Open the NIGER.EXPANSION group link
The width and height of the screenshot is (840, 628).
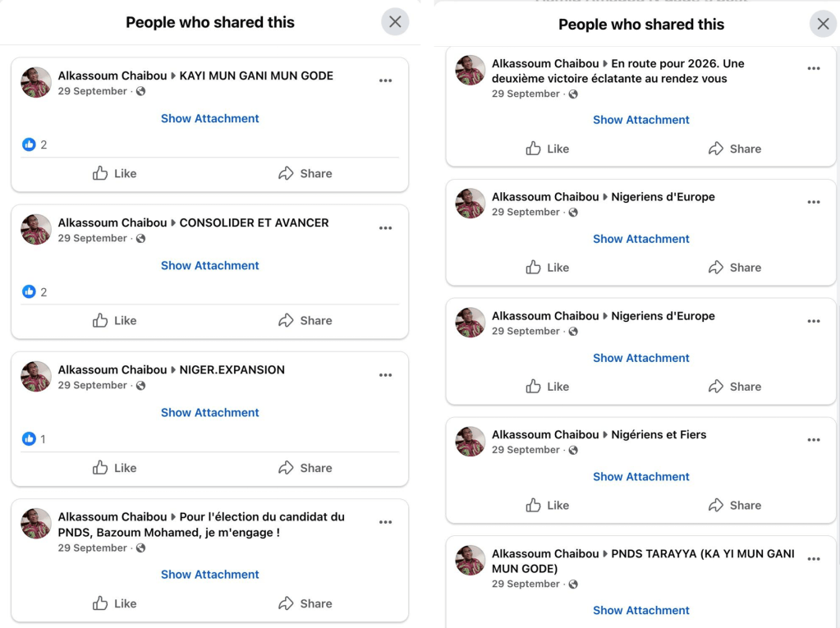(x=232, y=369)
